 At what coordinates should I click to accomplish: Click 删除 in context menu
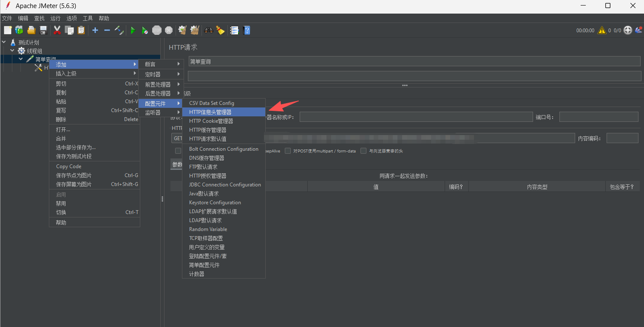click(x=94, y=119)
